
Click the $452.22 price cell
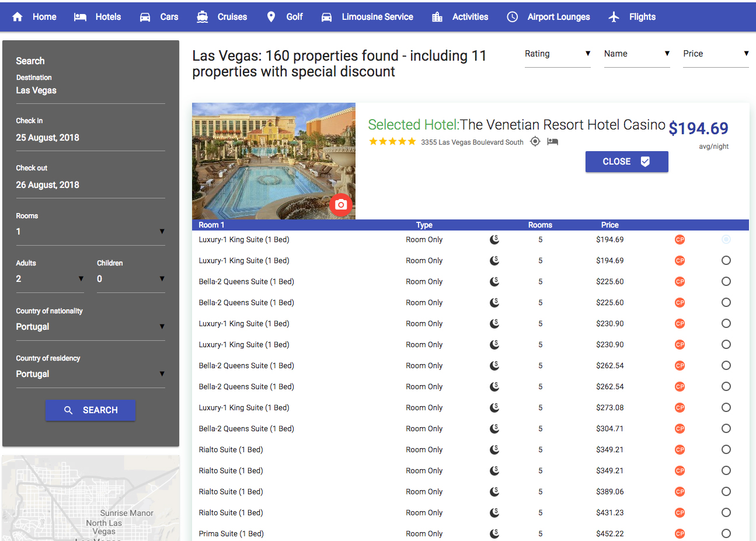(610, 533)
